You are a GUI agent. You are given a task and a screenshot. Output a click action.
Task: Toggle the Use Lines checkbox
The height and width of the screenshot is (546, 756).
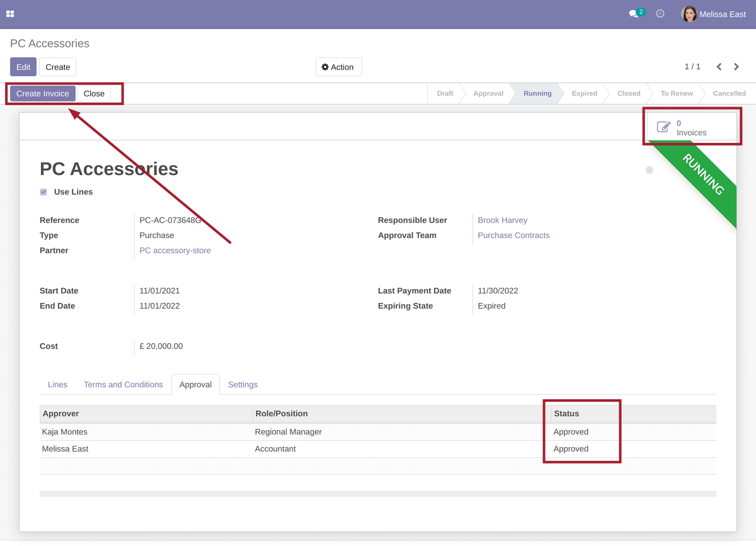tap(43, 192)
